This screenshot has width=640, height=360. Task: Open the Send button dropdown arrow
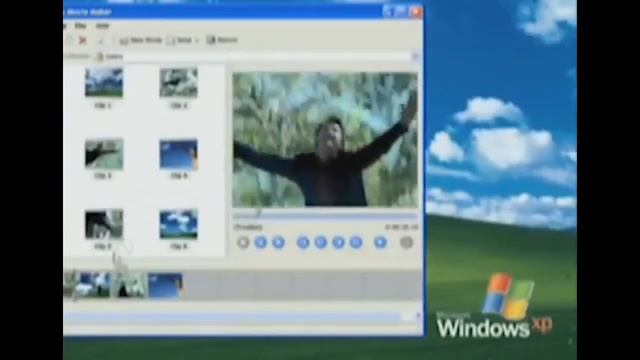coord(197,40)
